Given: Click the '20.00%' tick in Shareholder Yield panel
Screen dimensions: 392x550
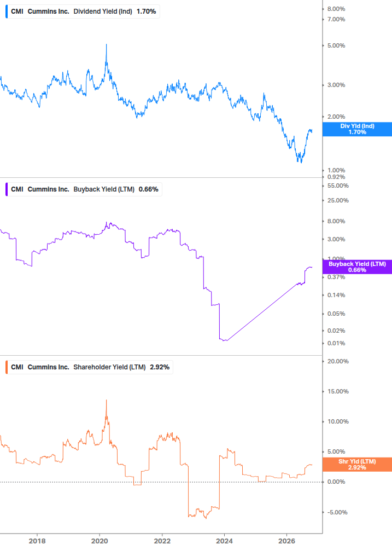Looking at the screenshot, I should pos(338,361).
